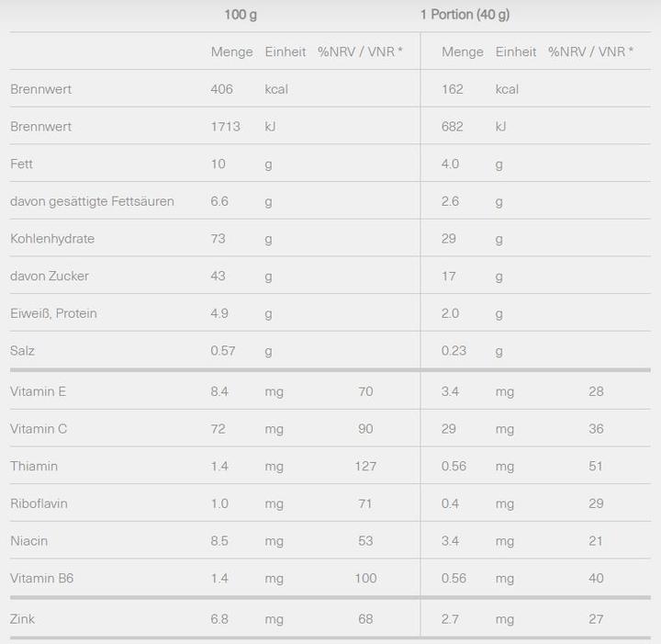Click the 406 kcal energy value
This screenshot has height=644, width=661.
pos(222,89)
